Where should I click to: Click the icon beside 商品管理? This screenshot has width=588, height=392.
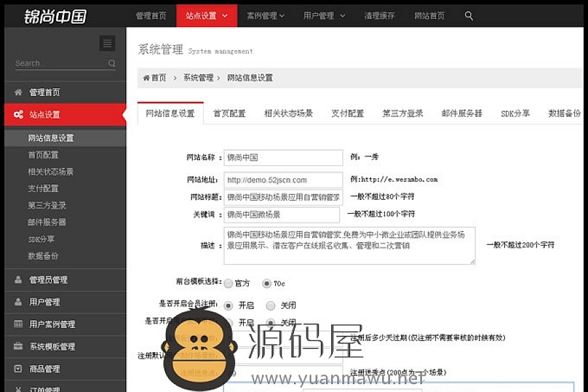18,368
